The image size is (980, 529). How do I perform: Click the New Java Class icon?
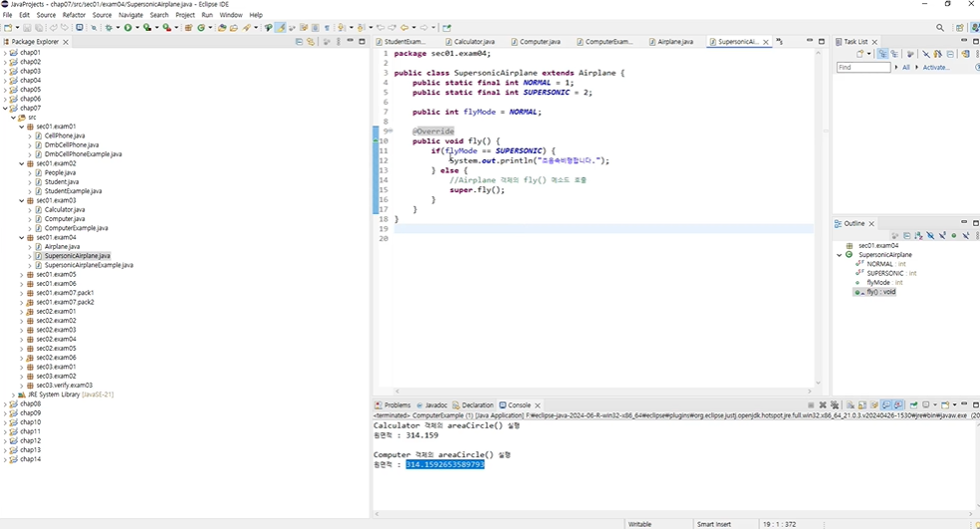[x=201, y=28]
